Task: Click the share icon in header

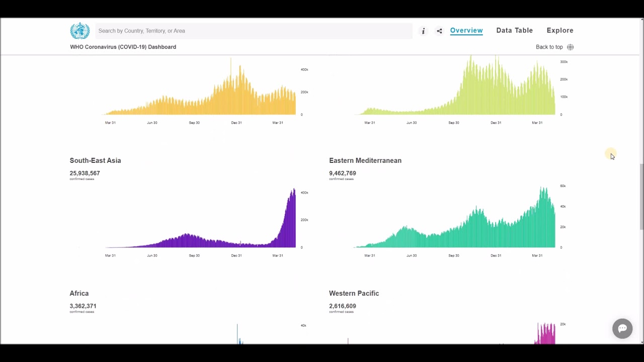Action: (439, 31)
